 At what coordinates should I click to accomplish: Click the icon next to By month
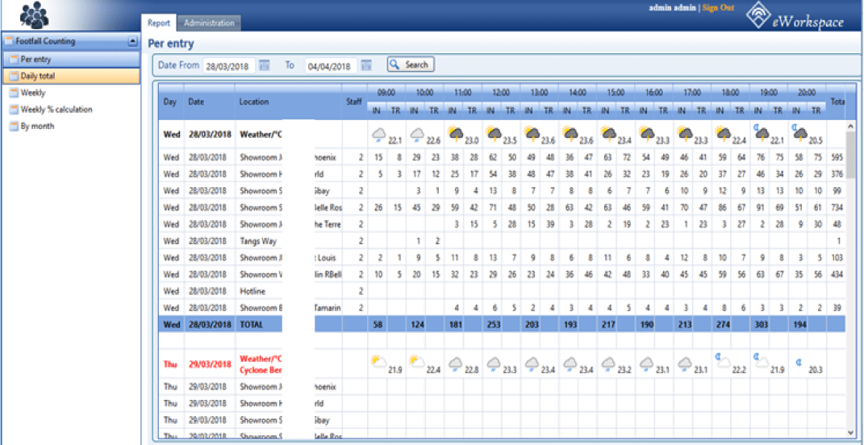[x=14, y=127]
